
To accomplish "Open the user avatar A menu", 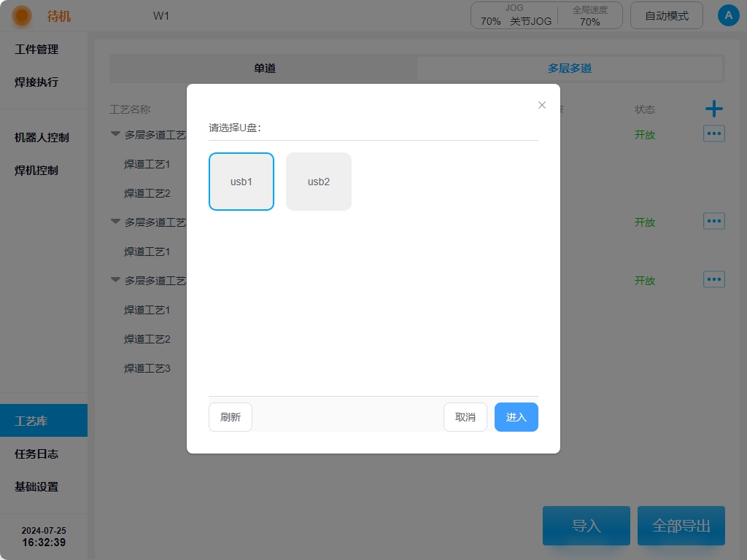I will 728,15.
